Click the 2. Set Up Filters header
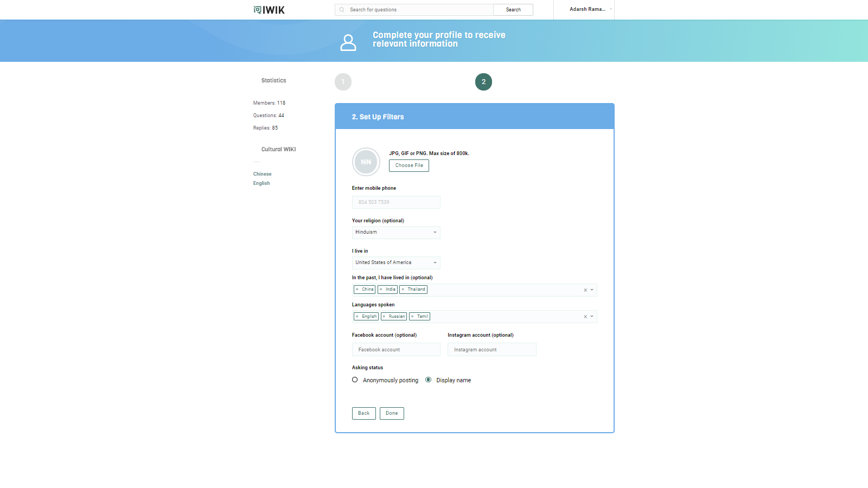The height and width of the screenshot is (488, 868). [x=378, y=117]
